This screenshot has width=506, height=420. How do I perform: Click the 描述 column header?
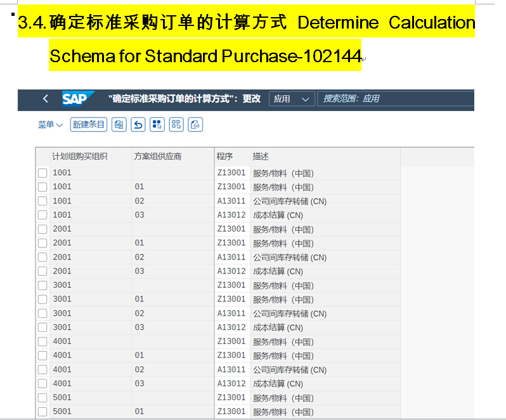tap(261, 157)
